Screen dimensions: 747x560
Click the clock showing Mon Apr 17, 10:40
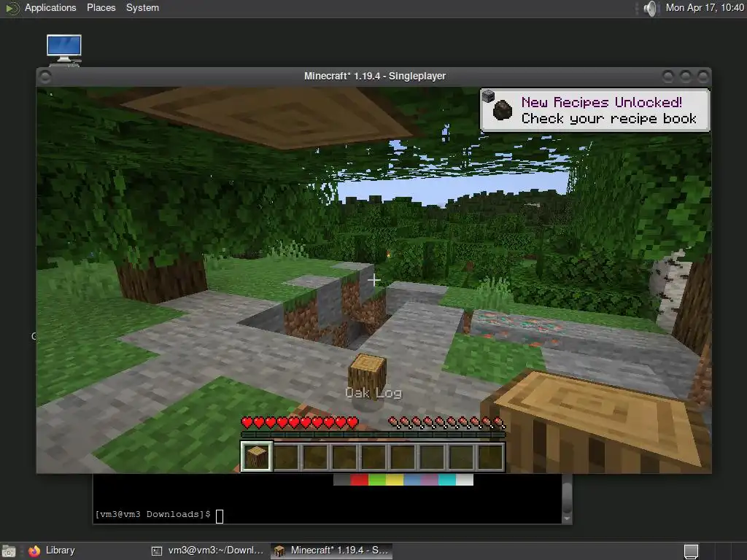coord(705,7)
